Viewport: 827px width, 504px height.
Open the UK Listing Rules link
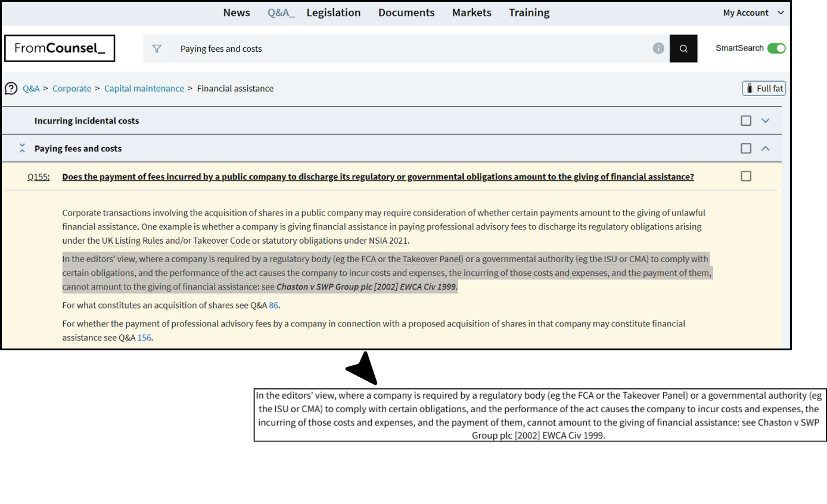(132, 241)
